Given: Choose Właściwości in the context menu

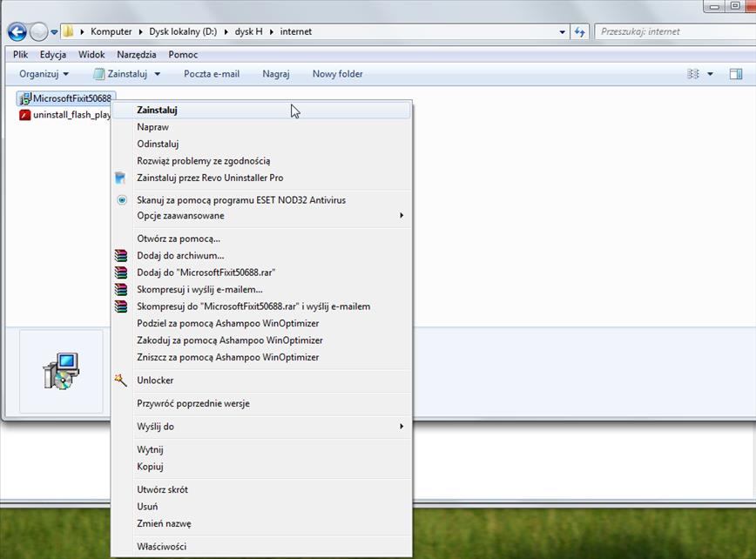Looking at the screenshot, I should [x=261, y=547].
